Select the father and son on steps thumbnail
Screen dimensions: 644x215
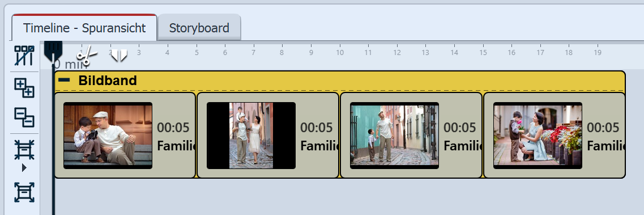pyautogui.click(x=108, y=136)
